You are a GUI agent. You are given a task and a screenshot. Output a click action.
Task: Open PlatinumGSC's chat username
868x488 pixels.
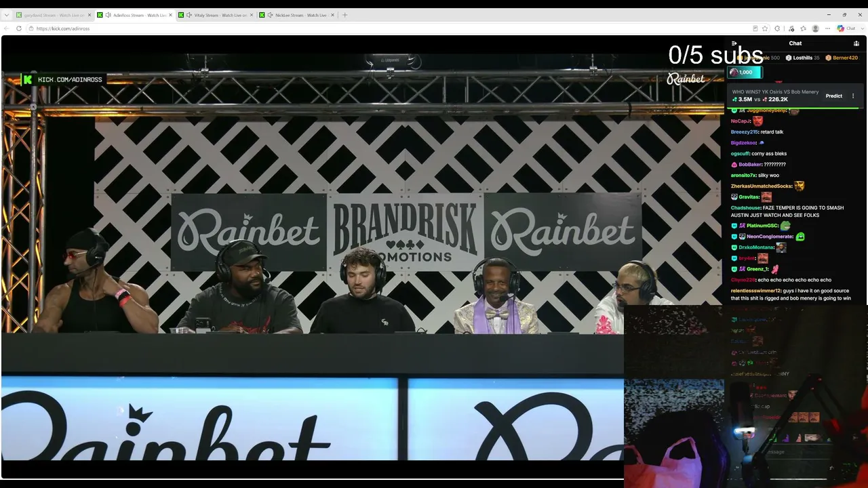pyautogui.click(x=762, y=226)
